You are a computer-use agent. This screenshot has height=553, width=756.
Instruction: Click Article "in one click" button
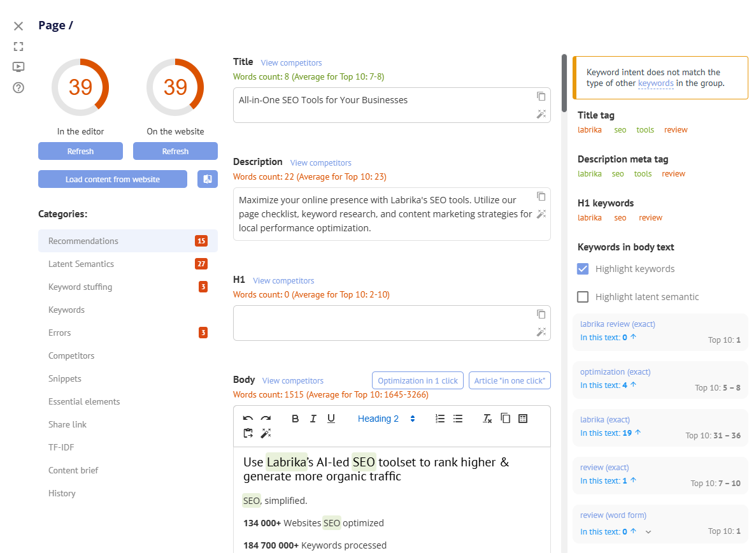pyautogui.click(x=510, y=380)
